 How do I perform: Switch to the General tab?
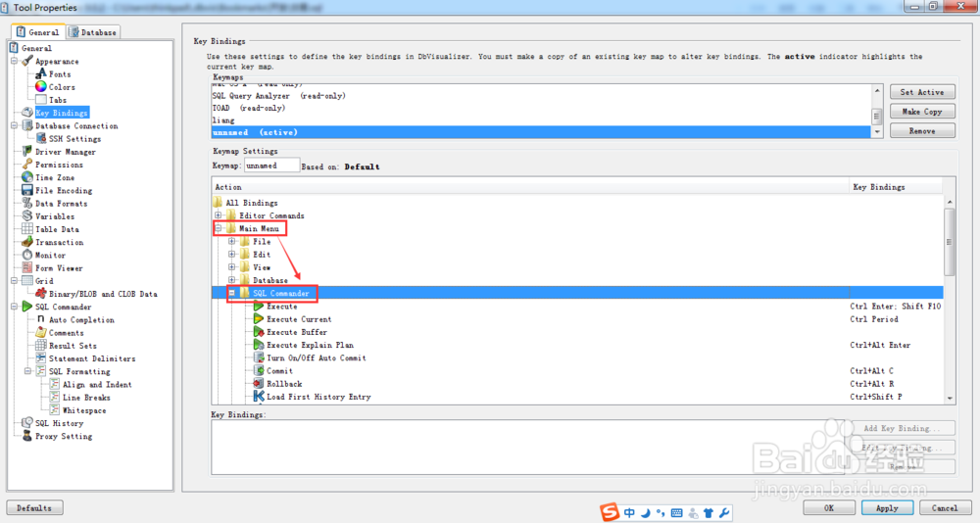click(x=37, y=32)
